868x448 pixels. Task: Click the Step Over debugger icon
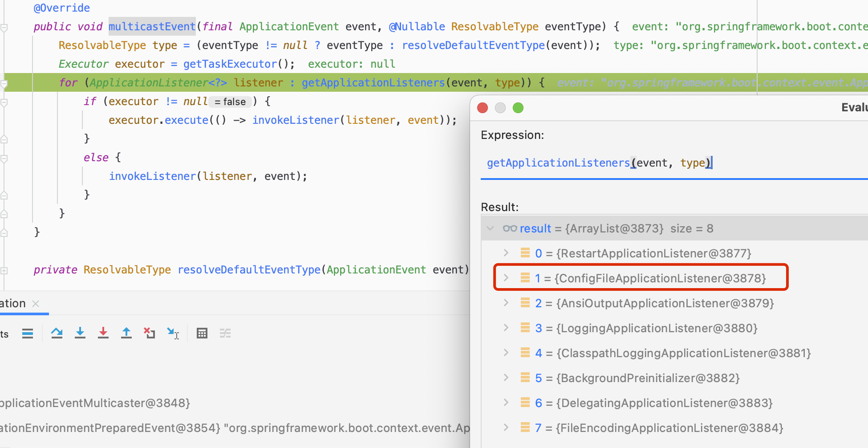click(x=57, y=333)
